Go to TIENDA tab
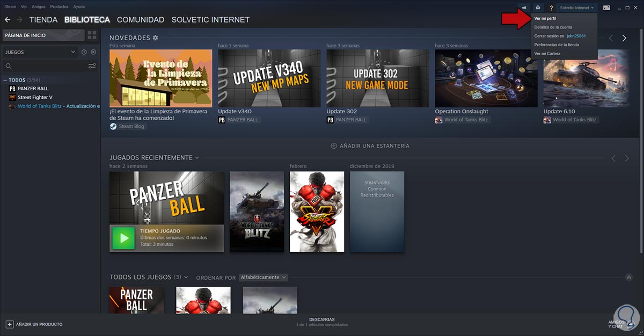Screen dimensions: 644x336 43,20
